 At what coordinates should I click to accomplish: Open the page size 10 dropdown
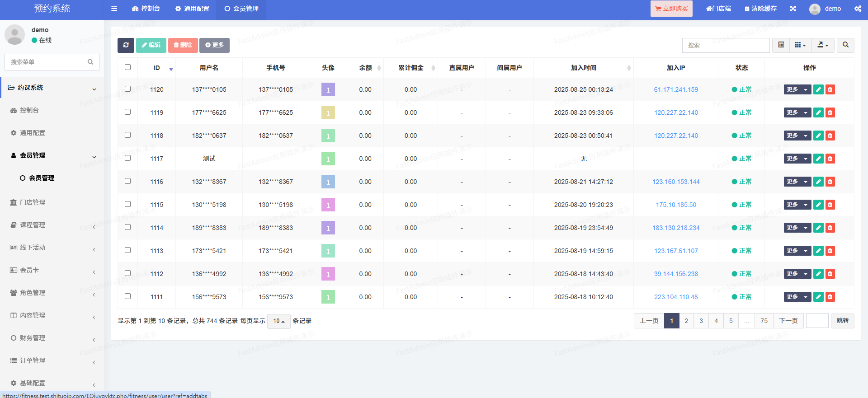pyautogui.click(x=278, y=321)
